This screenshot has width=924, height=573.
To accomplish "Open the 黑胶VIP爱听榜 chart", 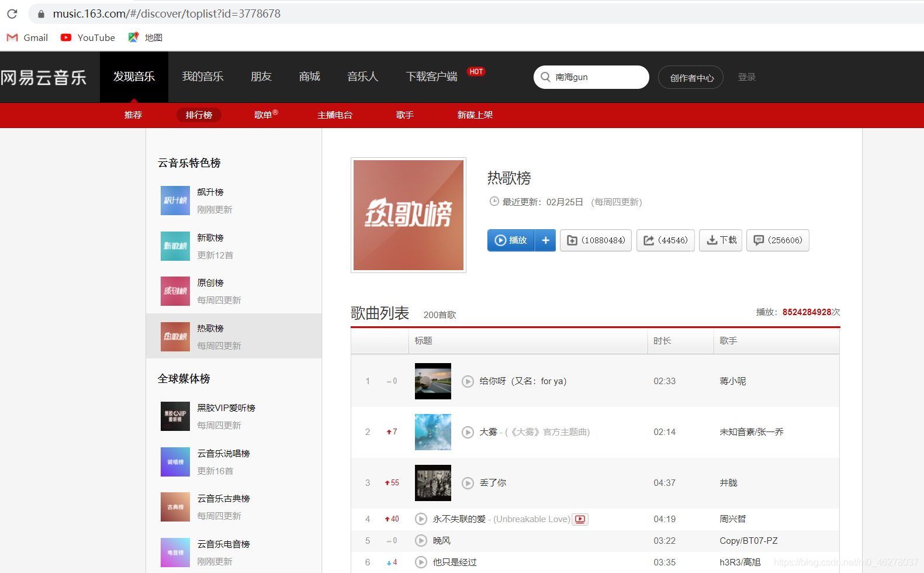I will (x=234, y=416).
